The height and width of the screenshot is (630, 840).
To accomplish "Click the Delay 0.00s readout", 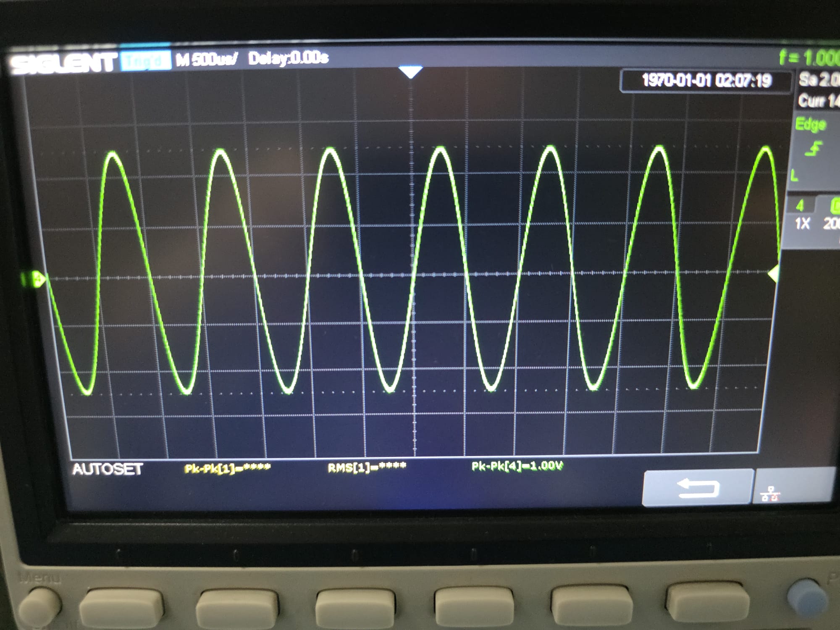I will pyautogui.click(x=288, y=58).
